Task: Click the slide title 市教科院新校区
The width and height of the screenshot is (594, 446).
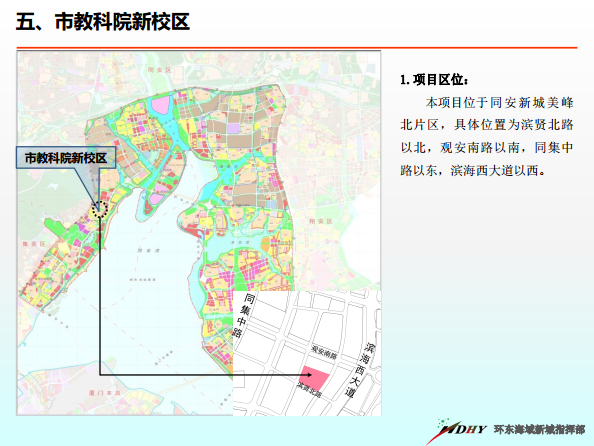Action: (x=103, y=21)
